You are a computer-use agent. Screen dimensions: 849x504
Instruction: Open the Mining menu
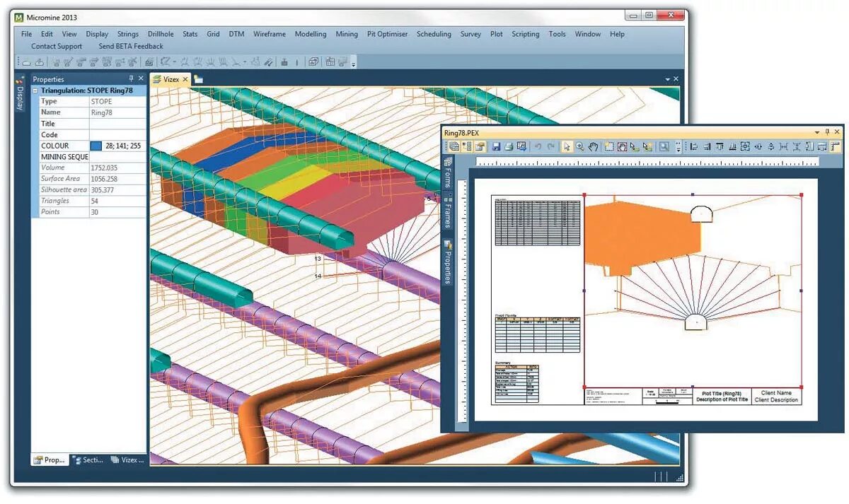coord(347,34)
